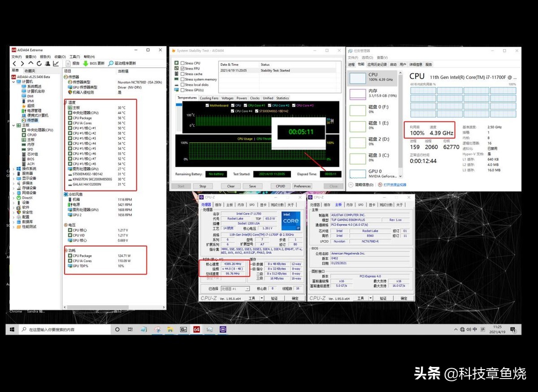Open CPU-Z from the taskbar
Screen dimensions: 538x392
click(x=222, y=329)
